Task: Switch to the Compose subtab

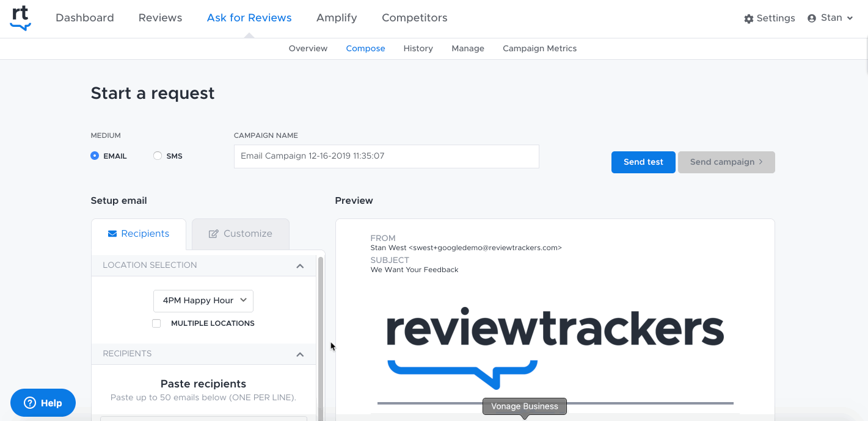Action: click(366, 48)
